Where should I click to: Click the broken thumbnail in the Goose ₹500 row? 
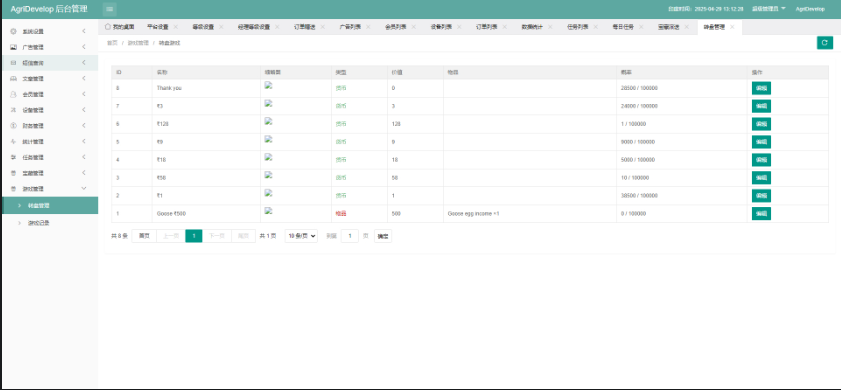[x=269, y=210]
